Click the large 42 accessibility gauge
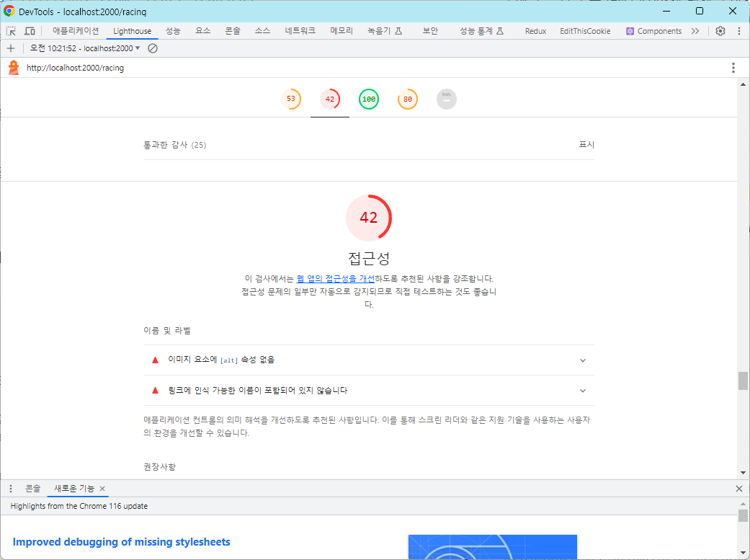The height and width of the screenshot is (560, 750). coord(369,218)
